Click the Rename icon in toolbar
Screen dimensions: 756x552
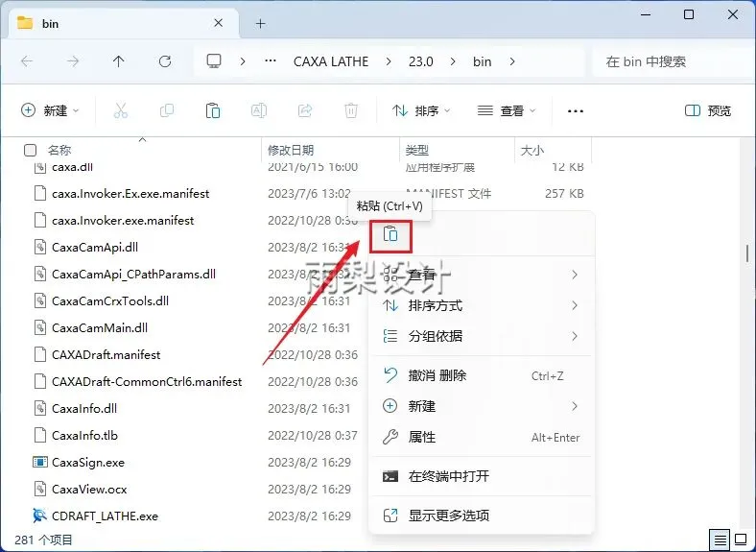pyautogui.click(x=259, y=111)
